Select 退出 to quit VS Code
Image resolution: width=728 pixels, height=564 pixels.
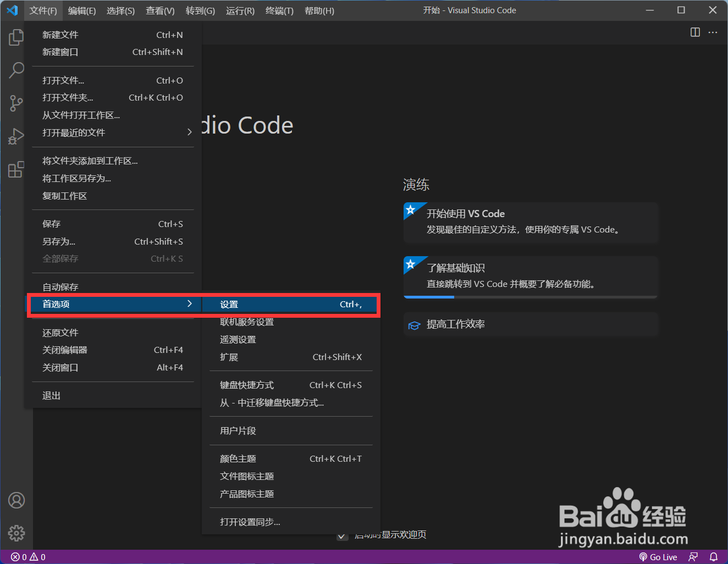(113, 396)
